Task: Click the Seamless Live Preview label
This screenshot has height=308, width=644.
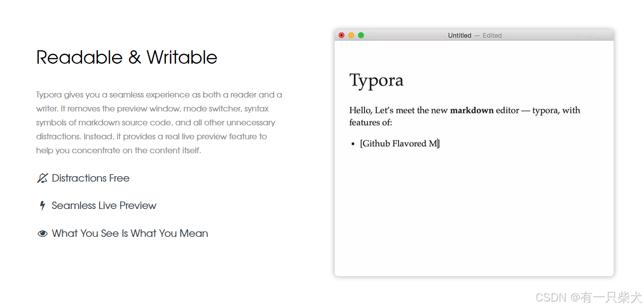Action: (104, 205)
